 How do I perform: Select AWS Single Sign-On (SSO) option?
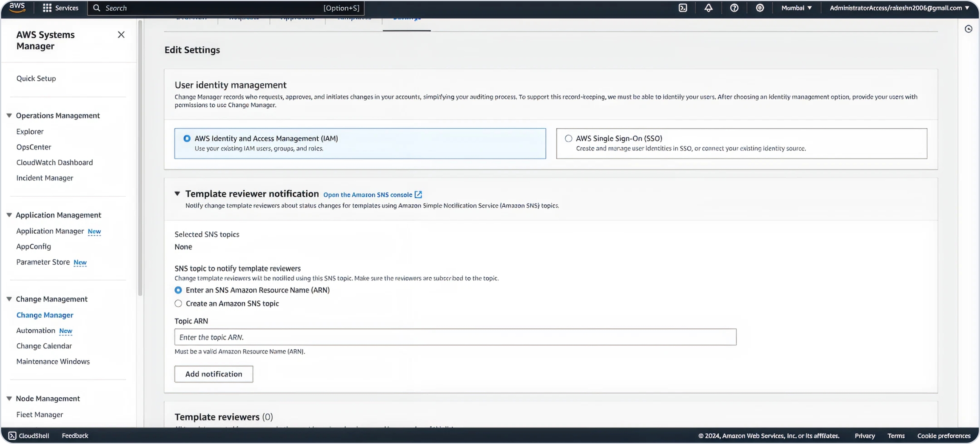tap(568, 139)
